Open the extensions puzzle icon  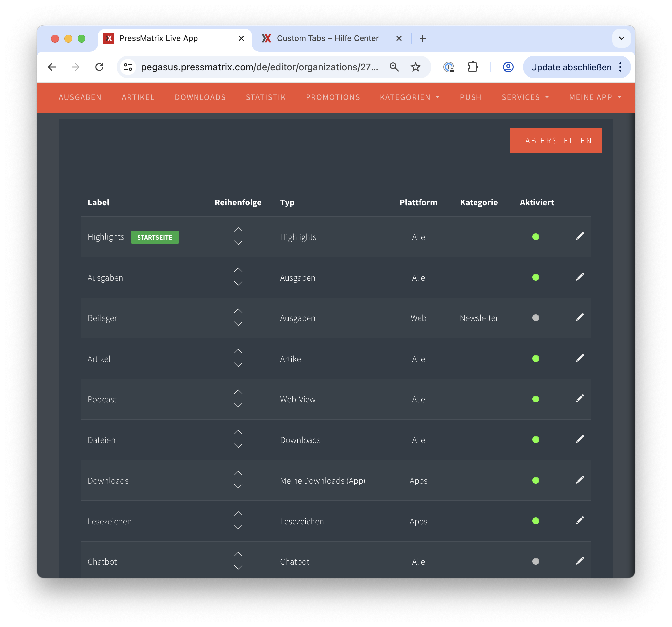(x=473, y=67)
